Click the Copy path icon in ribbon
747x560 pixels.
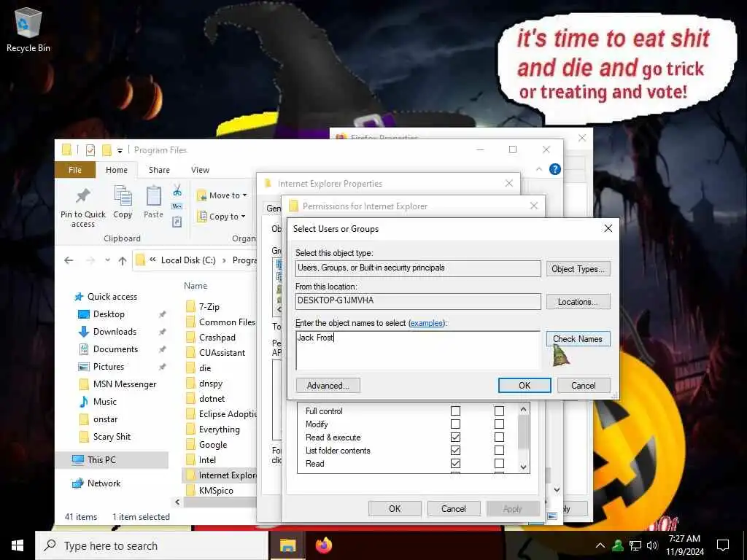point(177,206)
